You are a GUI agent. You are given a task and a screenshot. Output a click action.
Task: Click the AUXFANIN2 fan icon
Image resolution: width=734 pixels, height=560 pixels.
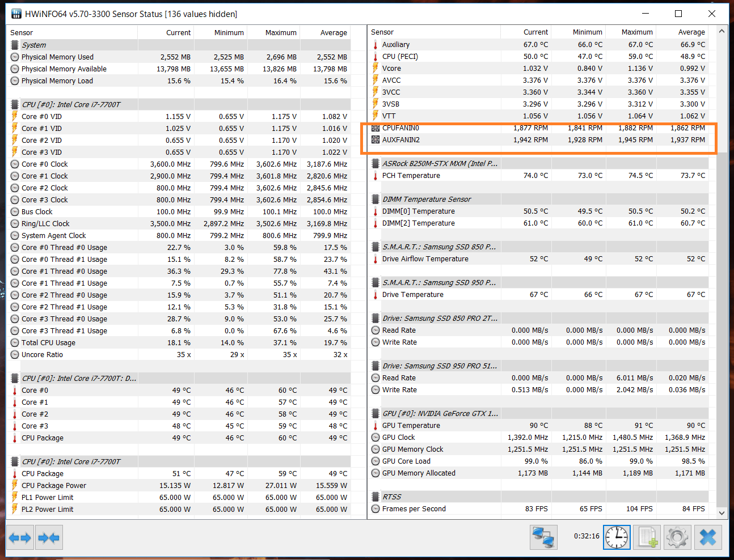[376, 140]
